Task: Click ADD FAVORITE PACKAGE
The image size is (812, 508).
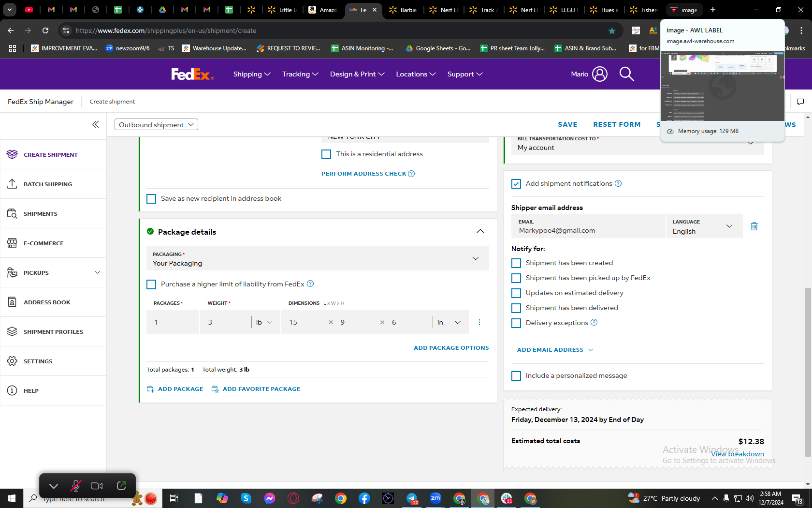Action: click(256, 389)
